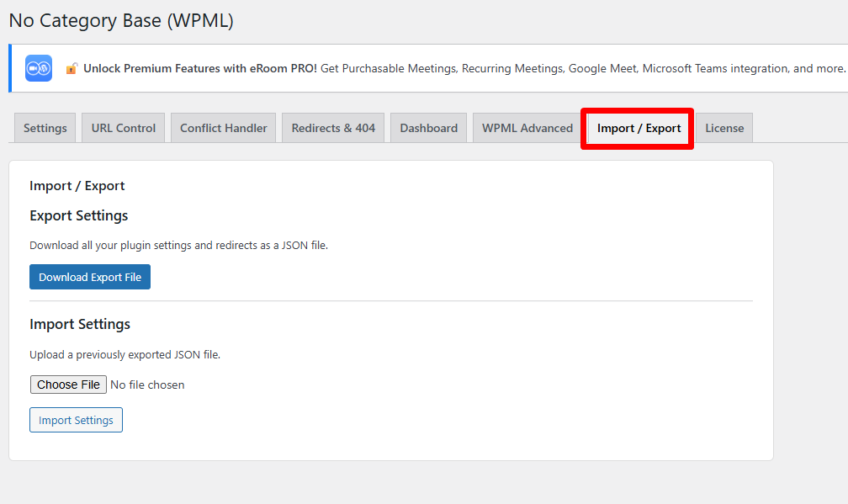The width and height of the screenshot is (848, 504).
Task: Open the Settings tab
Action: pos(45,128)
